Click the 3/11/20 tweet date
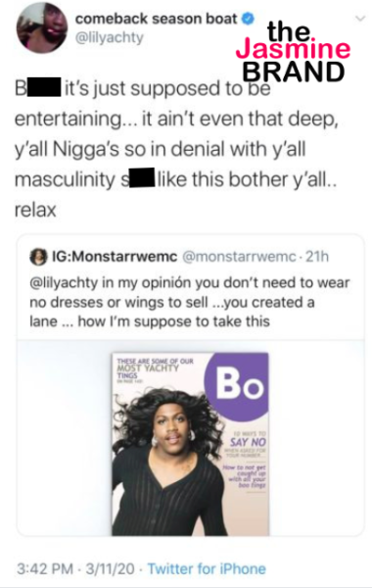372x588 pixels. pos(110,568)
